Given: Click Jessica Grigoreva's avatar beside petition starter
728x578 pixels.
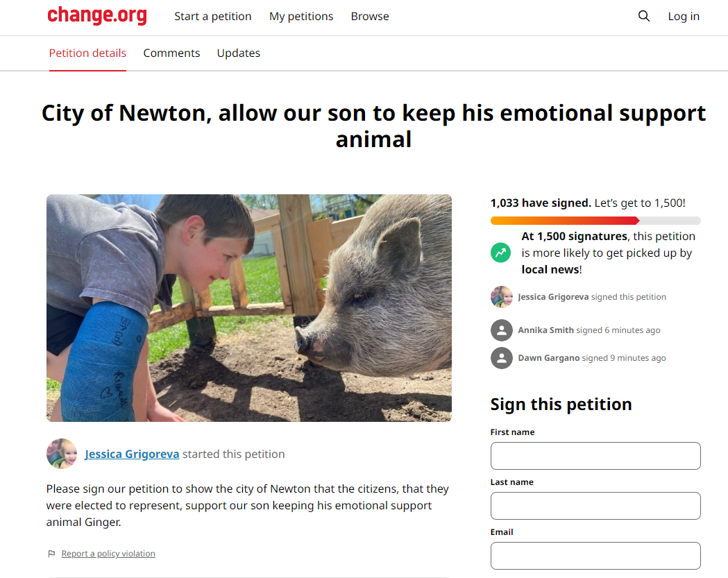Looking at the screenshot, I should click(x=62, y=454).
